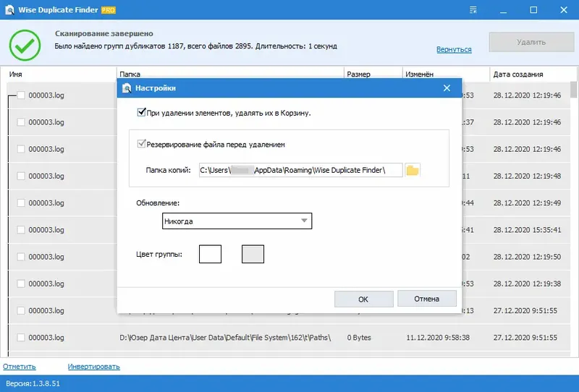Viewport: 579px width, 392px height.
Task: Click the Wise Duplicate Finder logo icon
Action: point(9,10)
